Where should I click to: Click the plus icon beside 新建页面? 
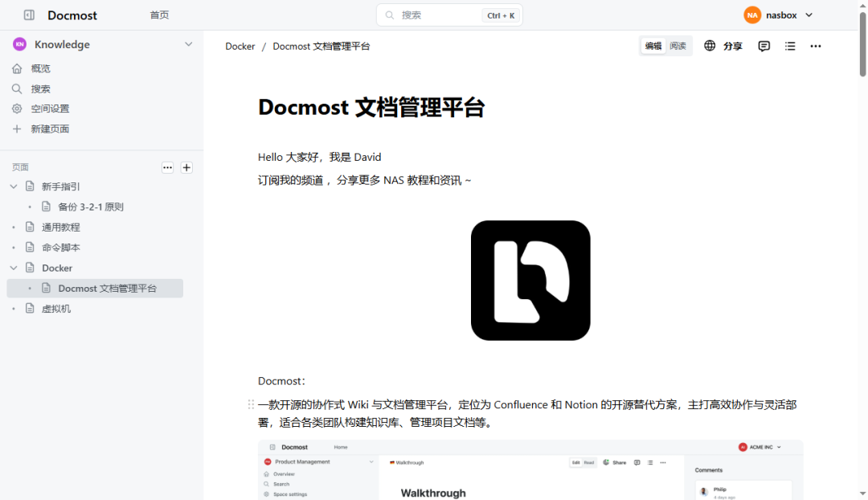click(17, 129)
